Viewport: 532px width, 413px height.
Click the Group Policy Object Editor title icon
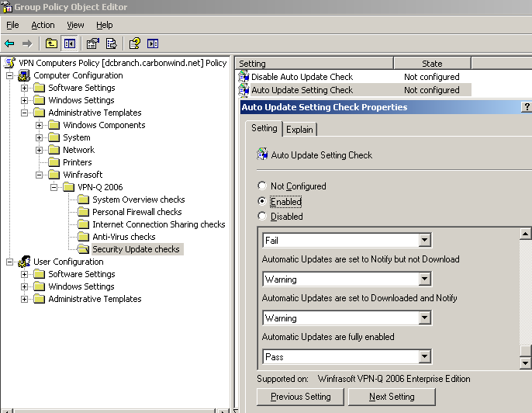[6, 7]
